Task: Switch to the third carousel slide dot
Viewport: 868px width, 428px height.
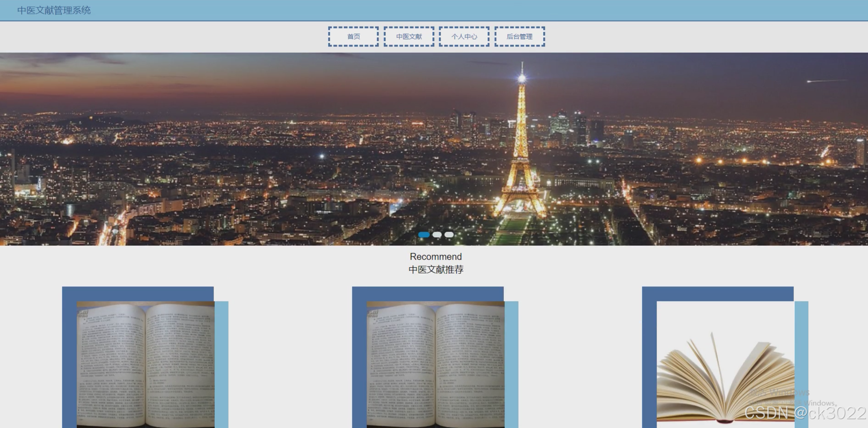Action: [449, 235]
